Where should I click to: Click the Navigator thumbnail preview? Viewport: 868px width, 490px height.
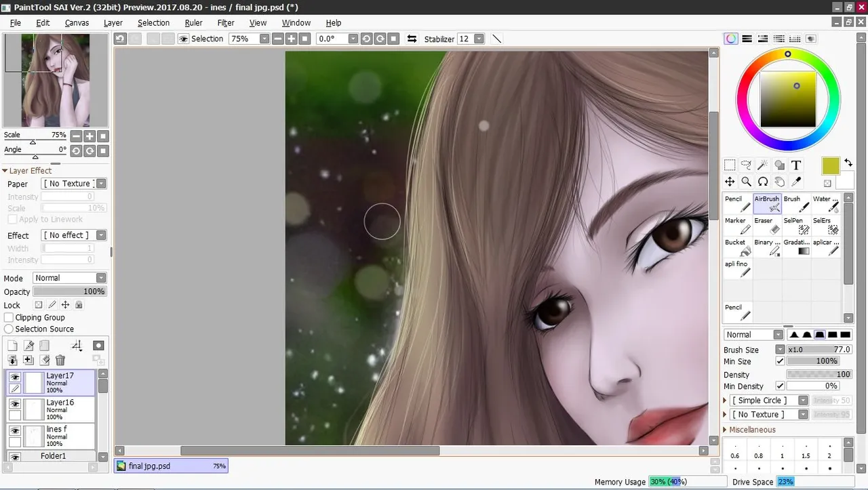56,80
